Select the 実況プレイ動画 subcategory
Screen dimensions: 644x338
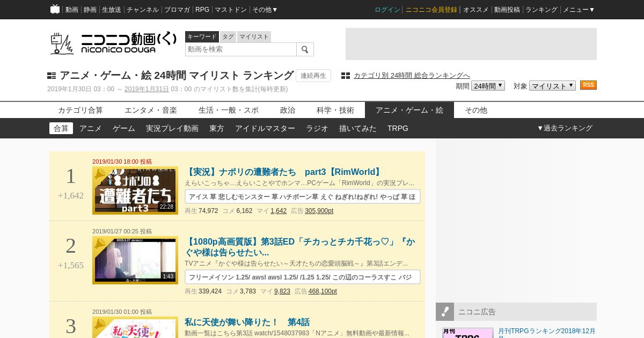click(172, 128)
